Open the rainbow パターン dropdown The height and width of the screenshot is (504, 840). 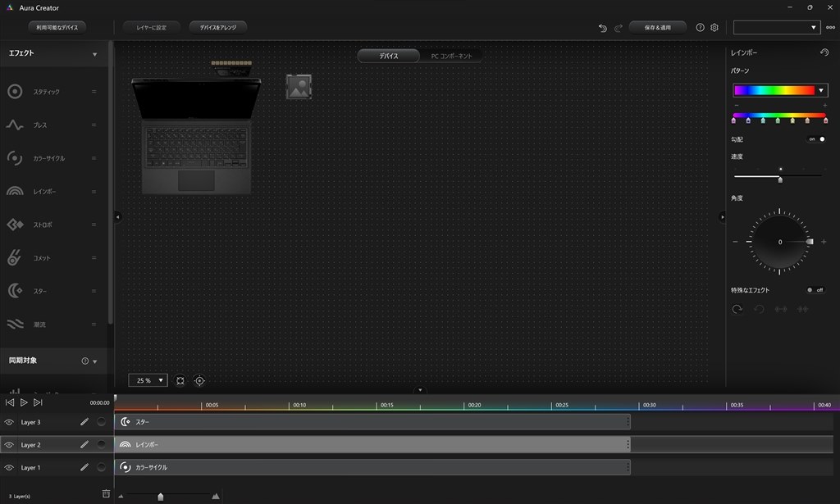(780, 90)
